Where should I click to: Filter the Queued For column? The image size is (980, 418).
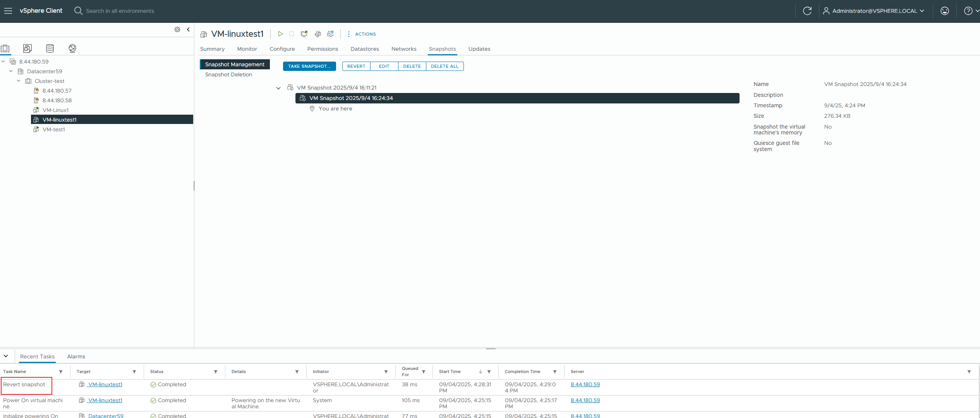point(424,372)
